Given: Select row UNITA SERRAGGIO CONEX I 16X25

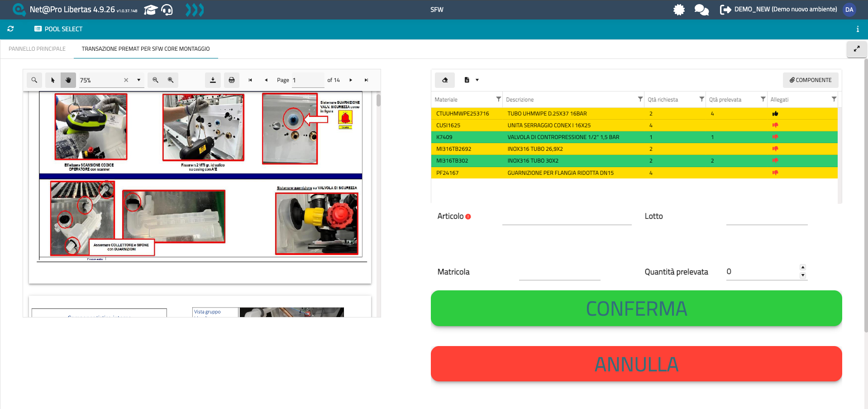Looking at the screenshot, I should coord(634,125).
